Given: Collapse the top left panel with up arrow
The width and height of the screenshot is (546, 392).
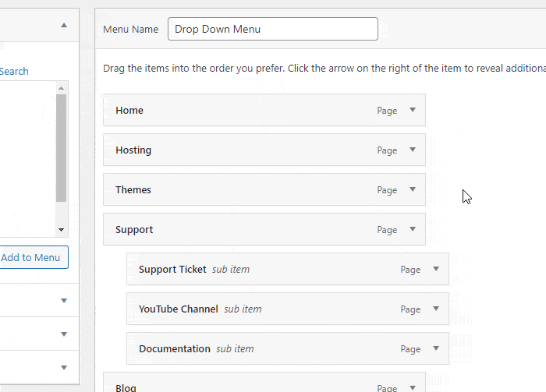Looking at the screenshot, I should pos(64,25).
